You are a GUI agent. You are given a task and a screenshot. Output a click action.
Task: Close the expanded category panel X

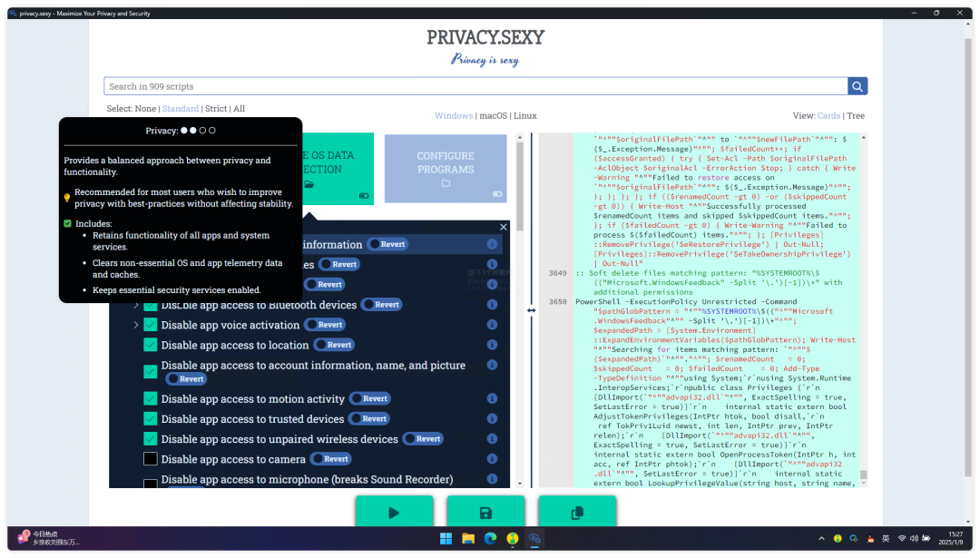click(503, 227)
